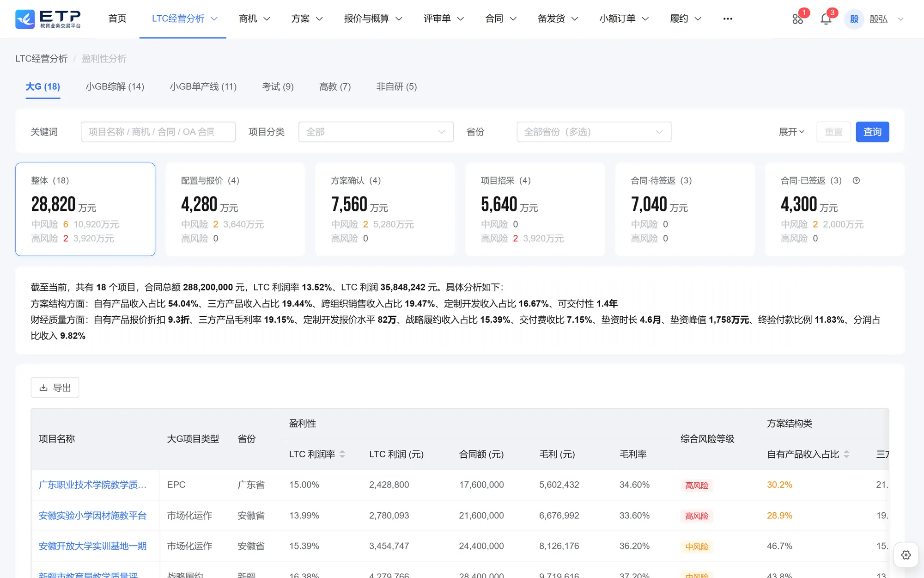
Task: Switch to 考试 (9) tab
Action: [x=278, y=86]
